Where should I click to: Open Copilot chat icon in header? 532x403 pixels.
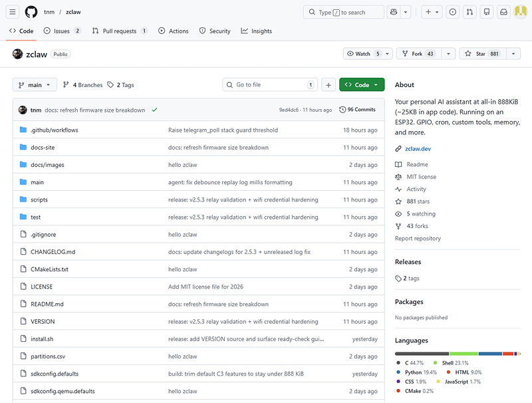click(x=394, y=12)
